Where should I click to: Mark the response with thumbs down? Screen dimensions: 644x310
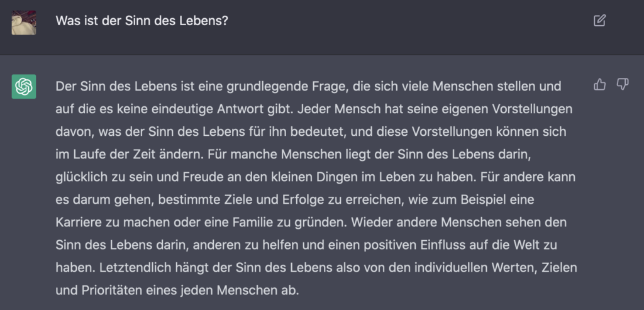pos(623,85)
